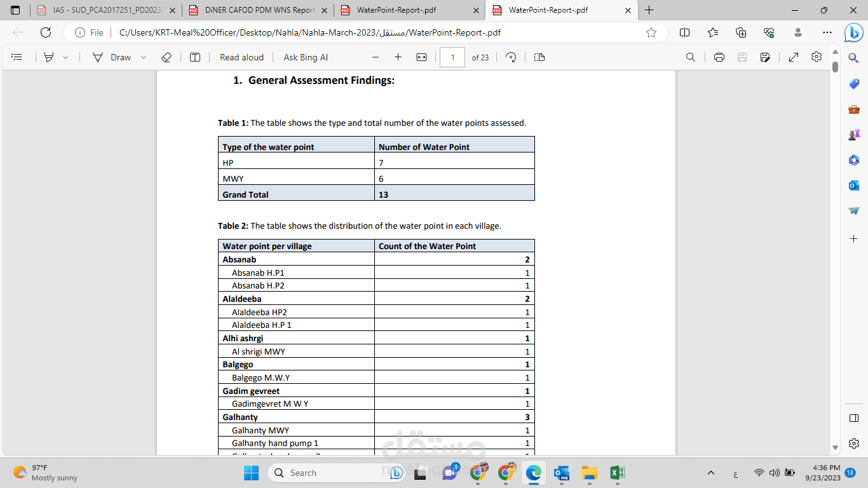Click the vertical scrollbar thumb
The width and height of the screenshot is (868, 488).
click(835, 67)
